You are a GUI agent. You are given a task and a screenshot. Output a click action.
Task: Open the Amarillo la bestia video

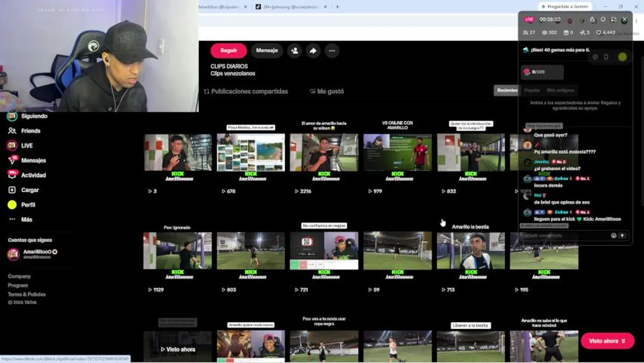[471, 251]
